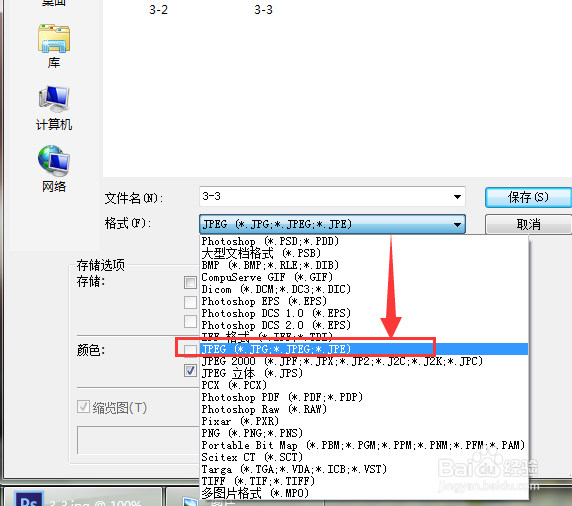Choose JPEG stereo (*.JPS) format

click(x=364, y=373)
